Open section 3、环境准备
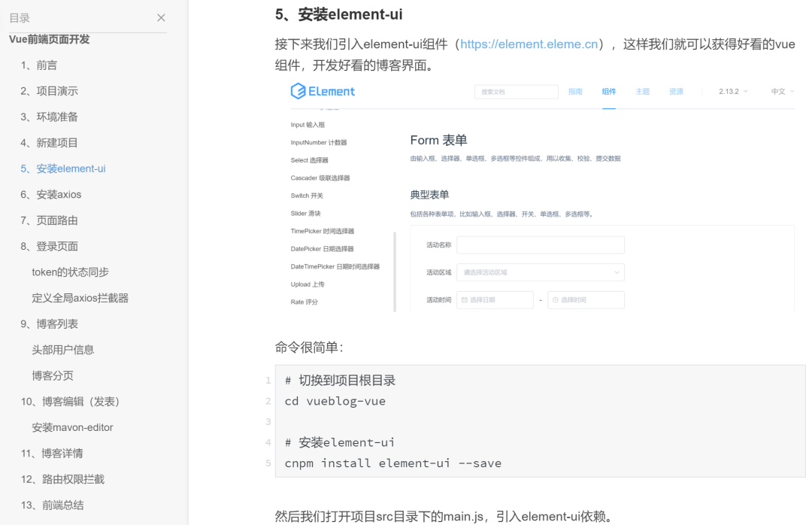Image resolution: width=812 pixels, height=525 pixels. click(49, 117)
